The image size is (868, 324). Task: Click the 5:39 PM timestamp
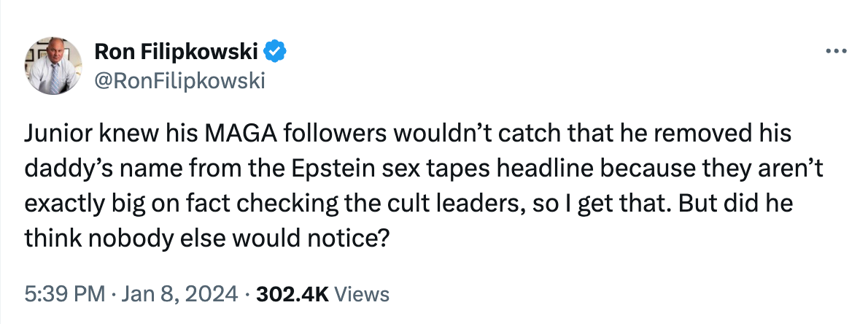click(x=61, y=294)
